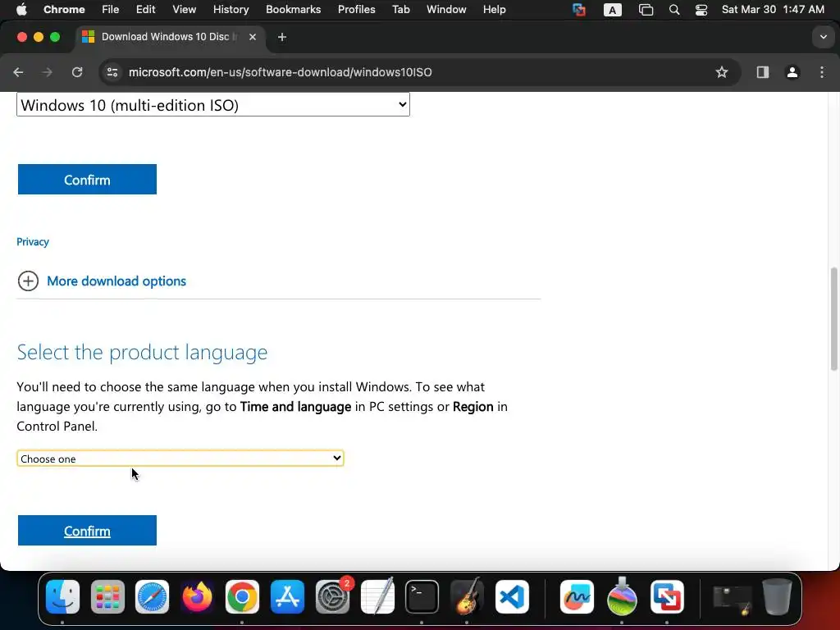
Task: Open Chrome side panel icon
Action: click(x=762, y=72)
